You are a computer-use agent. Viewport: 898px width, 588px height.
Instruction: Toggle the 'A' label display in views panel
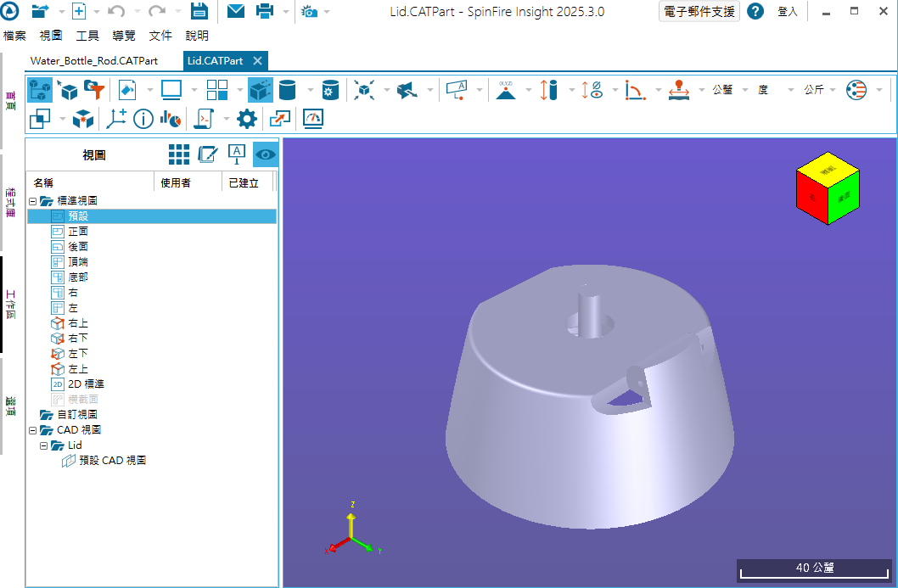point(235,154)
